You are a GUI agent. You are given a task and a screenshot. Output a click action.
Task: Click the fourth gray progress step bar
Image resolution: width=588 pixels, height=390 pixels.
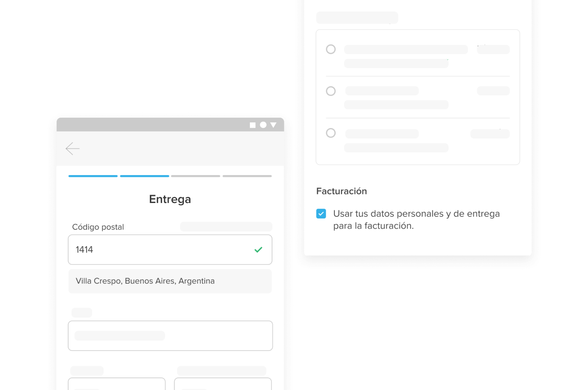247,176
